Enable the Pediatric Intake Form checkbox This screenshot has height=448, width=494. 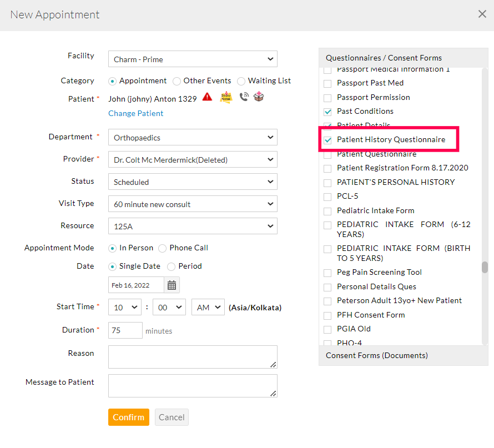pyautogui.click(x=327, y=211)
